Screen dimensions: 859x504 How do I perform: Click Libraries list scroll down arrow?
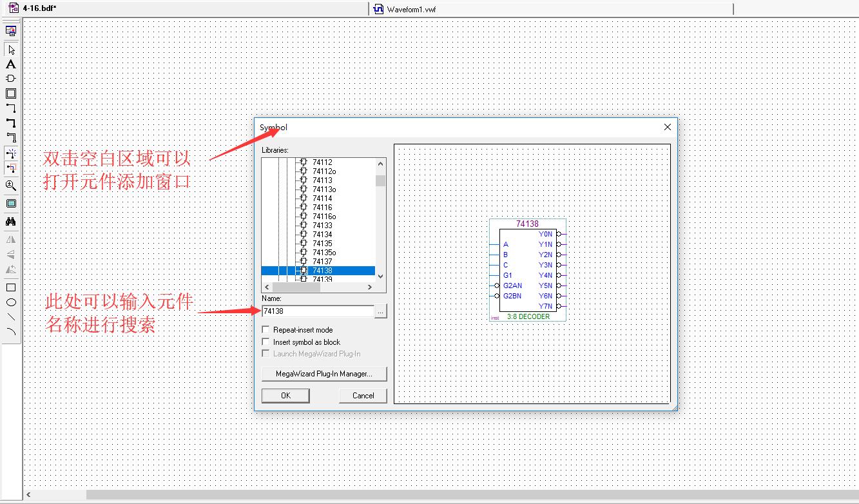click(x=380, y=276)
